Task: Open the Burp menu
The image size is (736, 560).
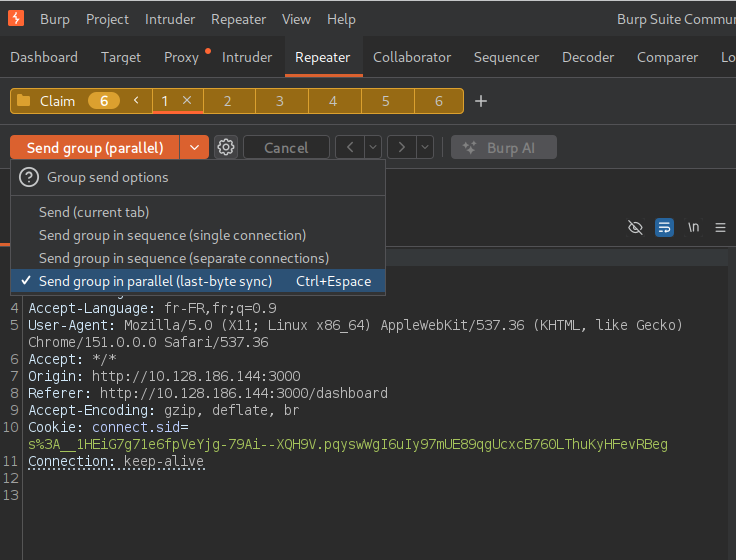Action: tap(54, 19)
